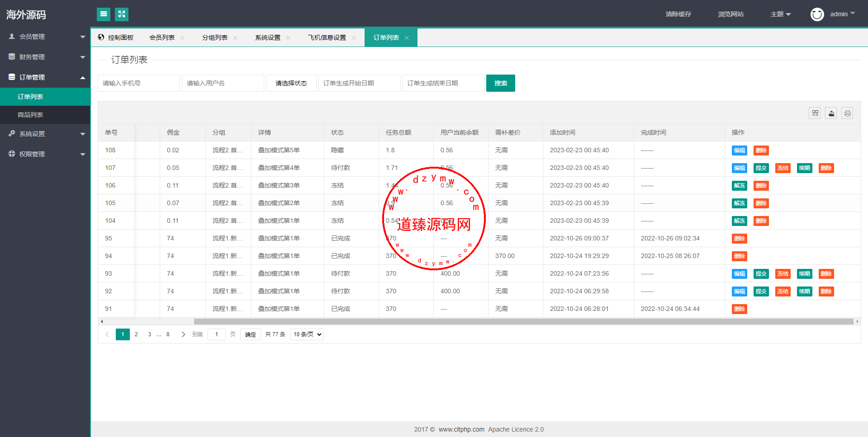The image size is (868, 437).
Task: Click 编辑 for order 108
Action: coord(740,150)
